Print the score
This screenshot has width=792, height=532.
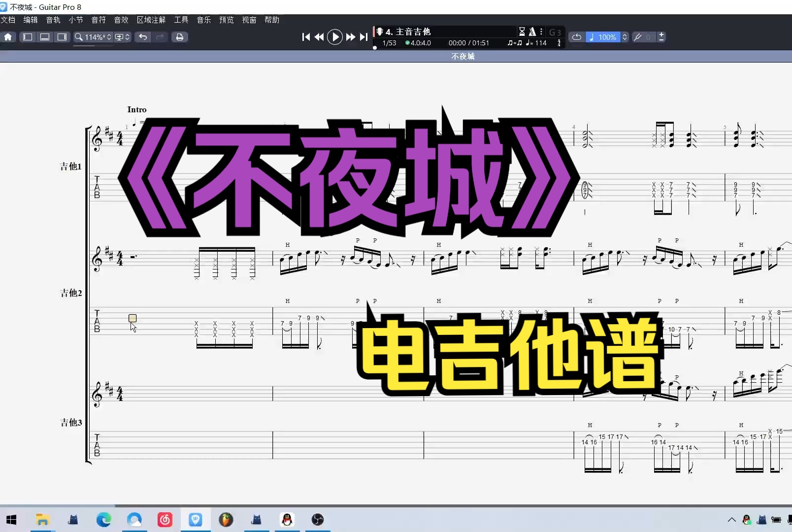pos(180,37)
